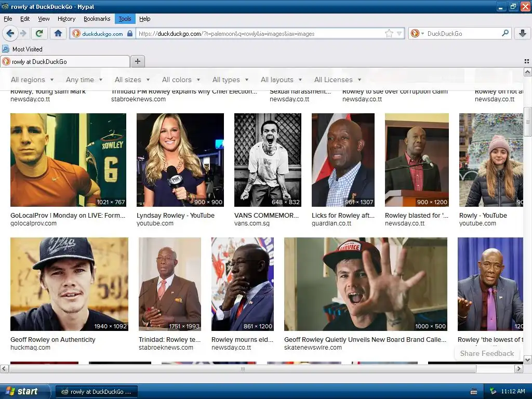Open the History menu
Viewport: 532px width, 399px height.
[66, 19]
